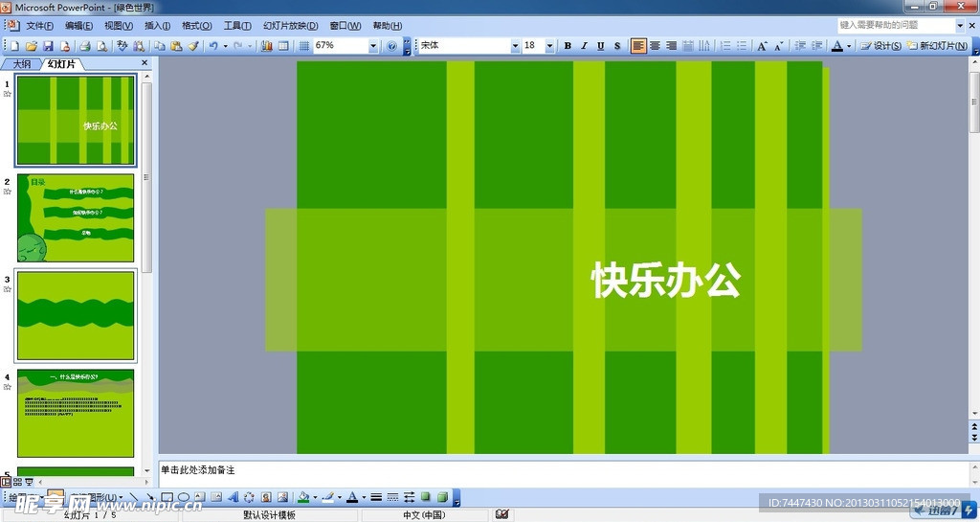Click the Increase Font Size icon
980x522 pixels.
point(762,46)
